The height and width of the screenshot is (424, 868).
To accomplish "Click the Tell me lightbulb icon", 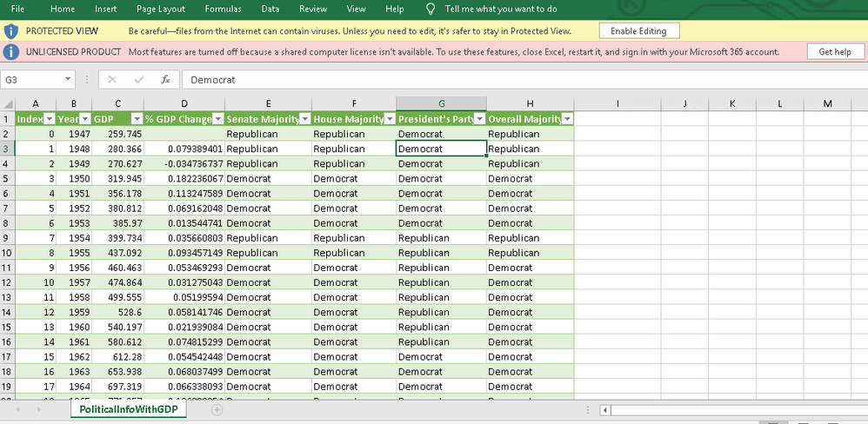I will 431,9.
